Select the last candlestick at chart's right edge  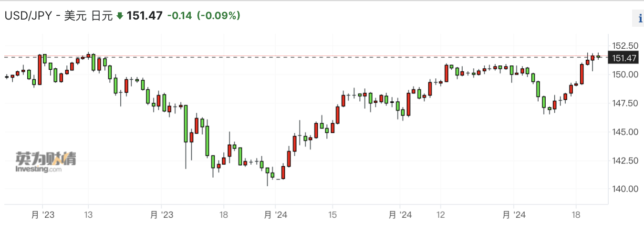coord(598,57)
